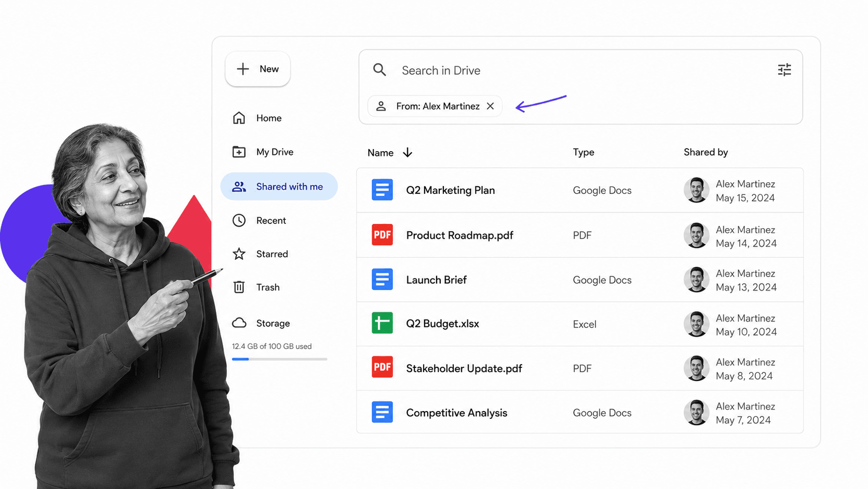
Task: Click the May 7, 2024 date
Action: tap(743, 420)
